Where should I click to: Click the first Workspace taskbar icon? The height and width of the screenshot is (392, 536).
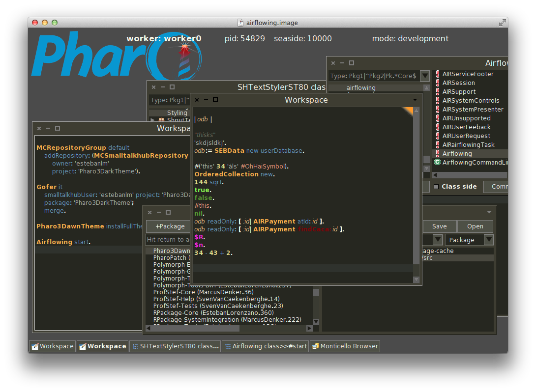52,346
